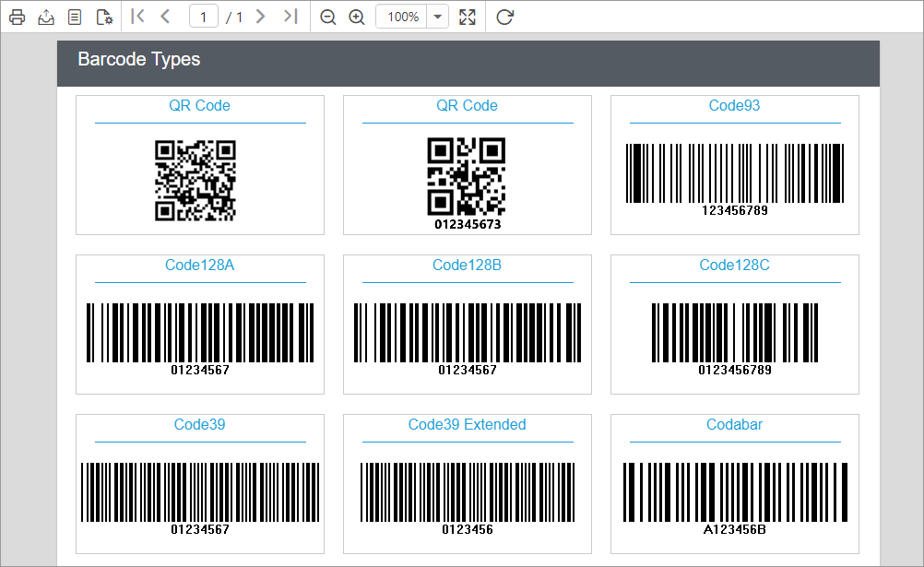Click the Code39 title text
The width and height of the screenshot is (924, 567).
point(200,424)
